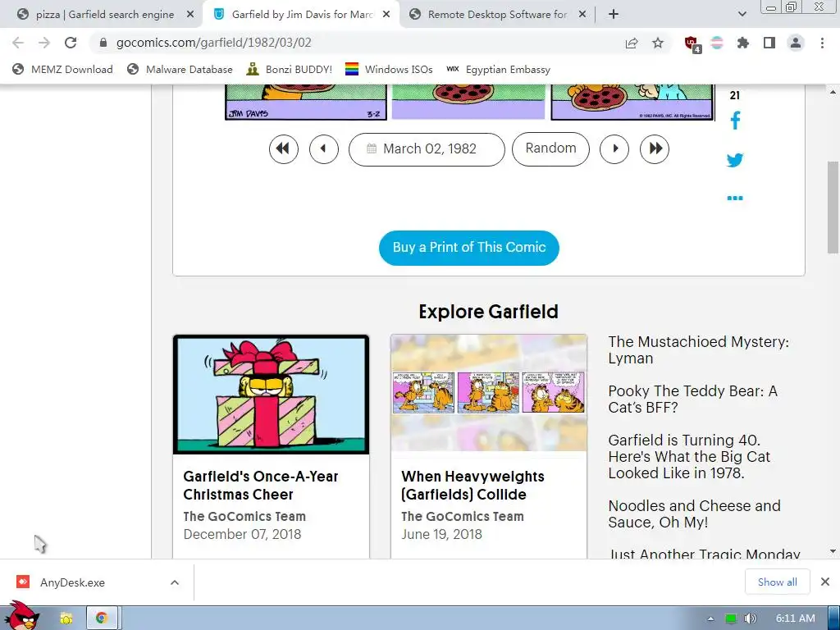Reload the page with the refresh icon

71,43
